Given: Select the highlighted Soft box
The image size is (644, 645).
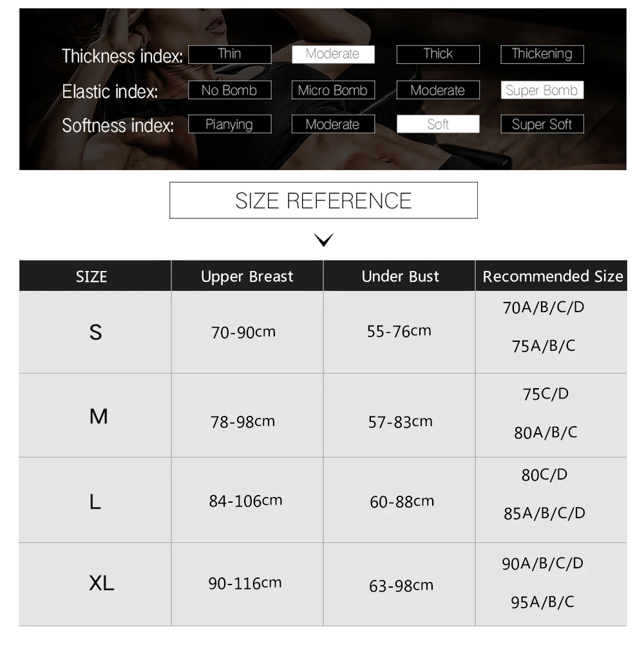Looking at the screenshot, I should click(438, 124).
